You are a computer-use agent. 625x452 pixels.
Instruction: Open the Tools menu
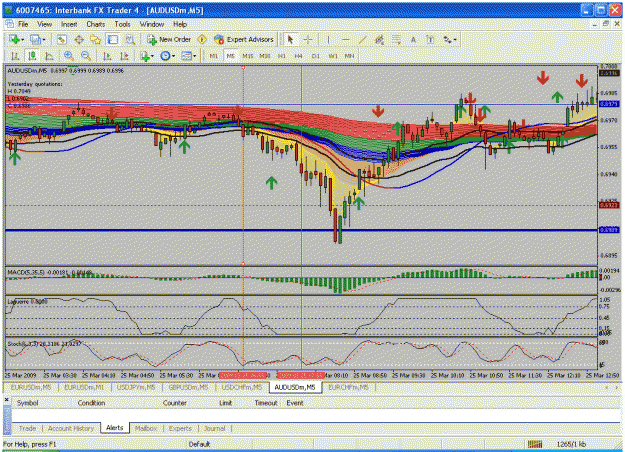122,24
